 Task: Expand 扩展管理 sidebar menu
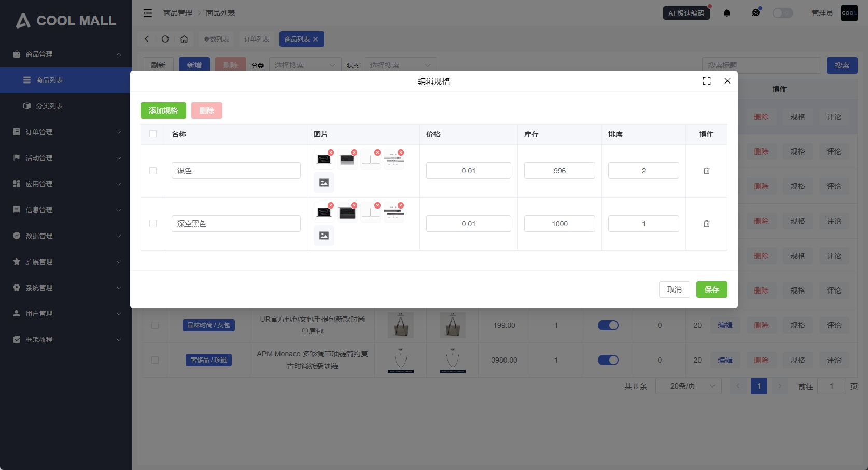coord(66,262)
